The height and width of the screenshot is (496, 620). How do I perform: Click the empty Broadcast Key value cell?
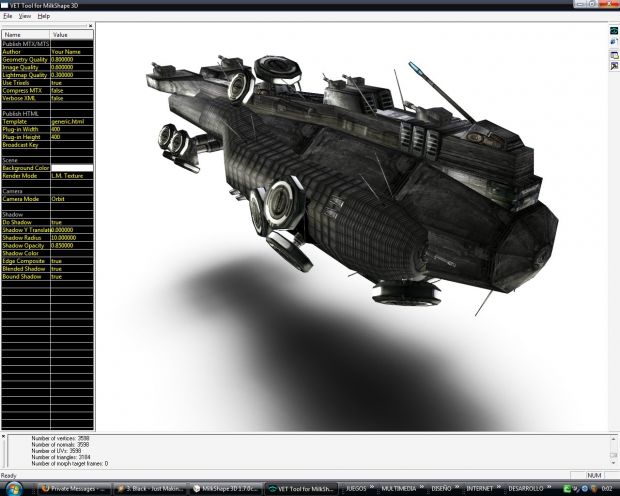(x=72, y=145)
